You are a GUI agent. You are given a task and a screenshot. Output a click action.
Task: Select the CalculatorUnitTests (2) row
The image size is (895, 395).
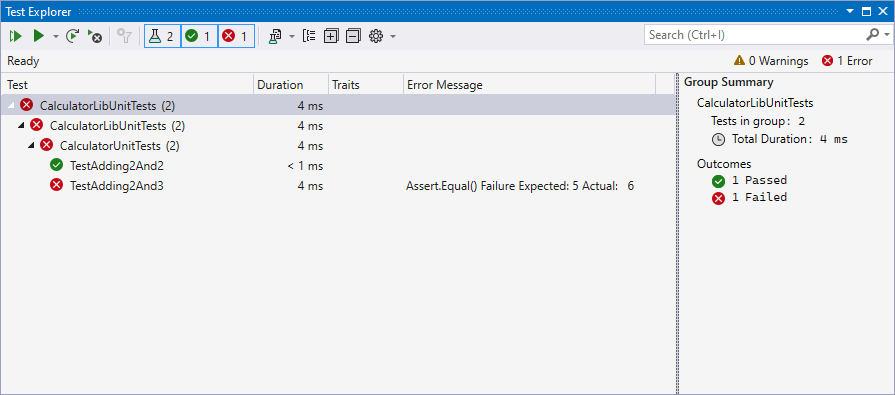337,146
